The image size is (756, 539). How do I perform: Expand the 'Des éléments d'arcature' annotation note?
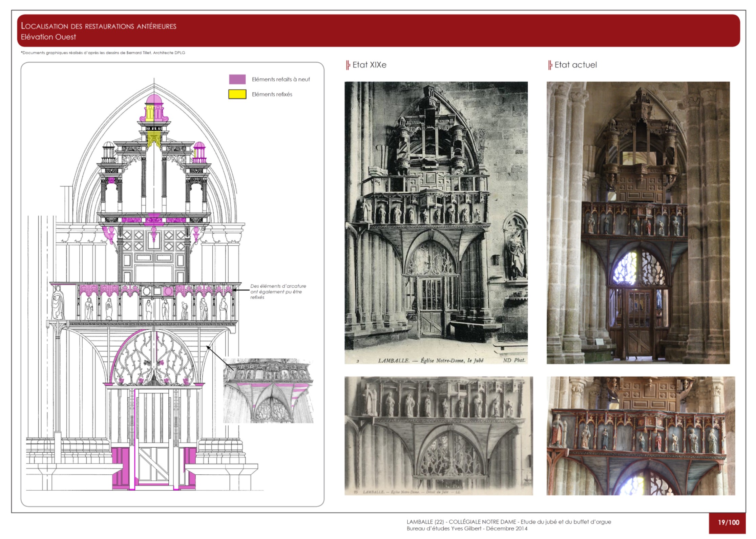278,291
